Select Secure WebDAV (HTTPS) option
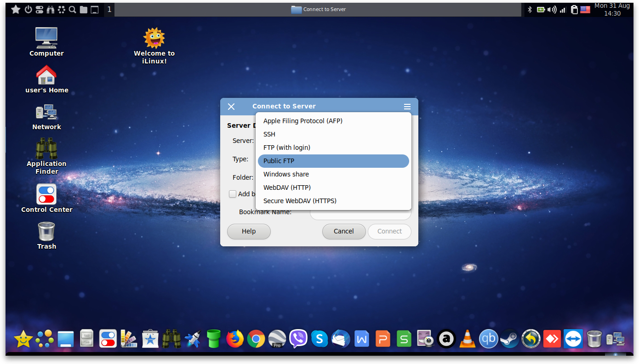The image size is (639, 364). (x=333, y=201)
